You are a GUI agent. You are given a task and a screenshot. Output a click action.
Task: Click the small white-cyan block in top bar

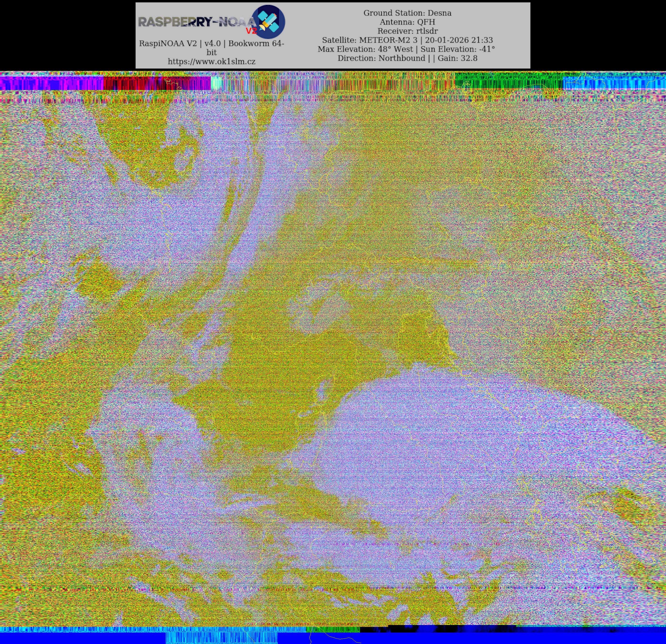tap(216, 83)
